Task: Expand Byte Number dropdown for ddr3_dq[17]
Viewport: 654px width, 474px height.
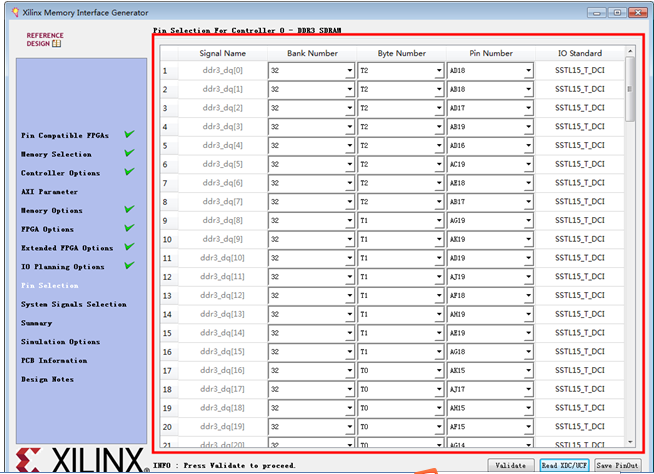Action: [x=400, y=390]
